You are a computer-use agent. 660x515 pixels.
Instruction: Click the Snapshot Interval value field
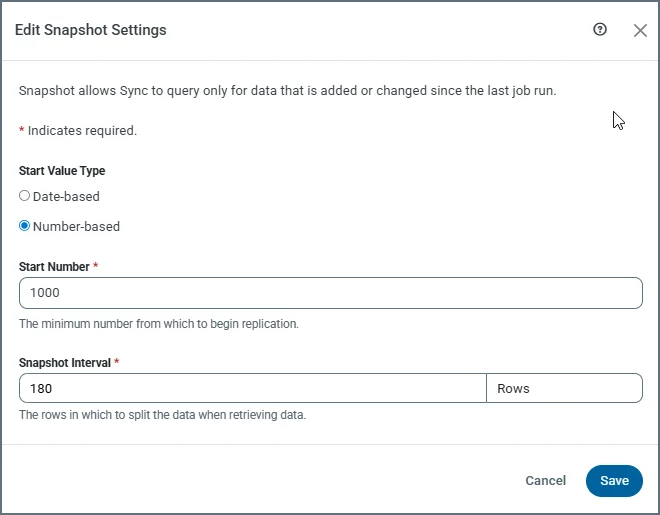(253, 388)
